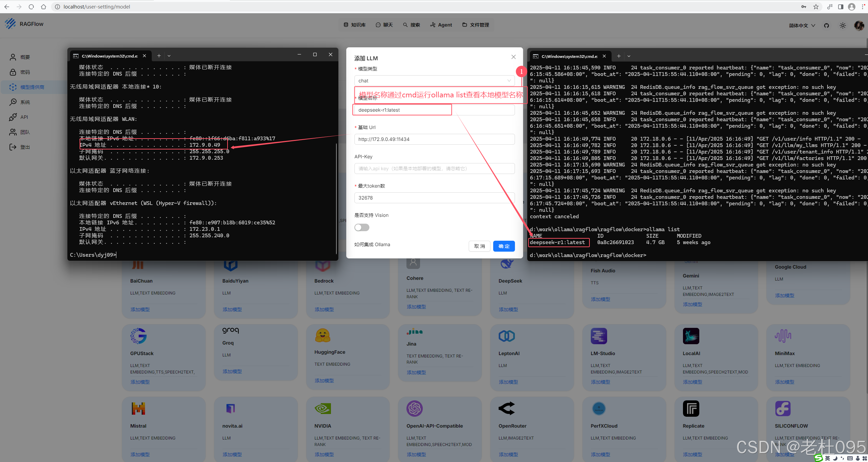This screenshot has height=462, width=868.
Task: Click the 取消 cancel button
Action: (479, 246)
